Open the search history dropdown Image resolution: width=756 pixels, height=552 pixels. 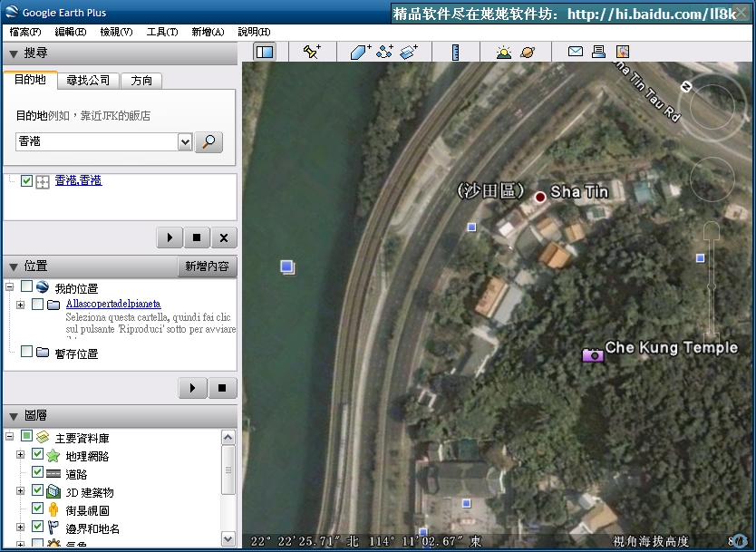[185, 142]
